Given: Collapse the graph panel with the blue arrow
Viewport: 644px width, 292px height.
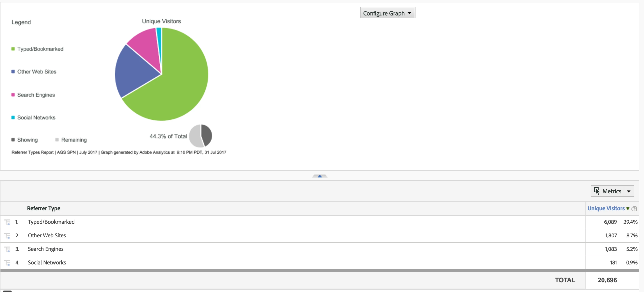Looking at the screenshot, I should 320,176.
